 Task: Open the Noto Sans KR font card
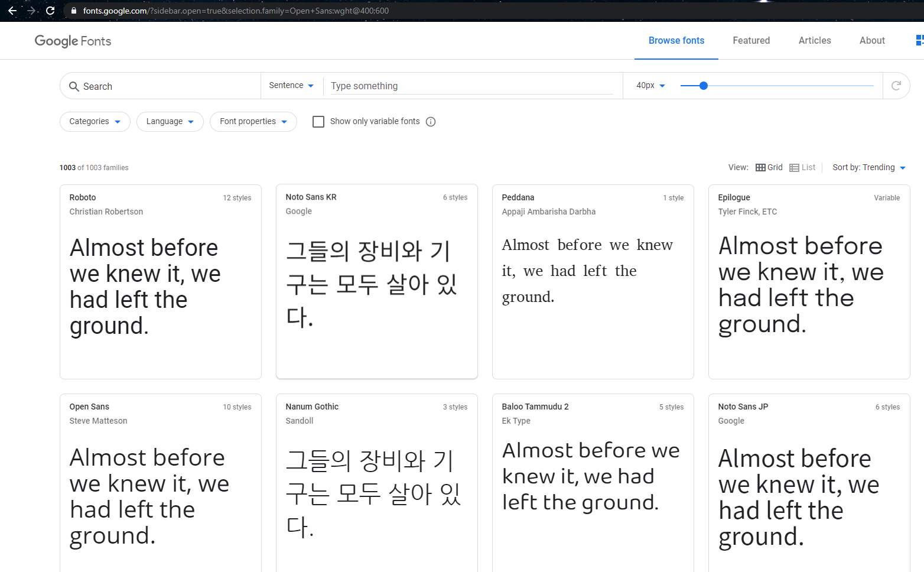(x=377, y=281)
